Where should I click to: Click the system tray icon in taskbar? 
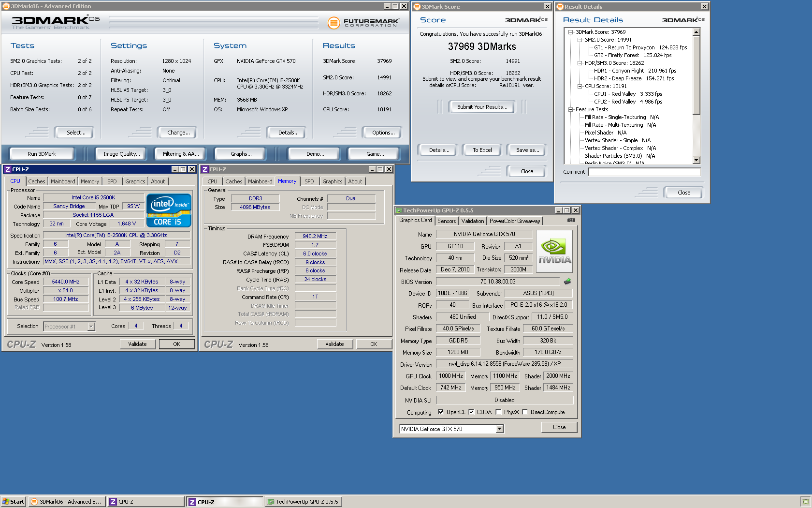pyautogui.click(x=805, y=502)
